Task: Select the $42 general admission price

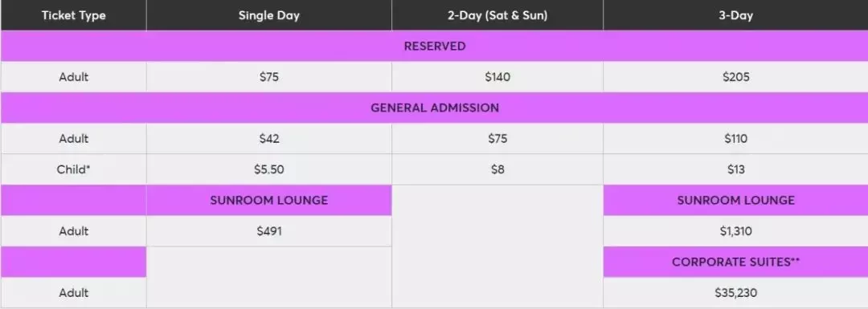Action: (269, 139)
